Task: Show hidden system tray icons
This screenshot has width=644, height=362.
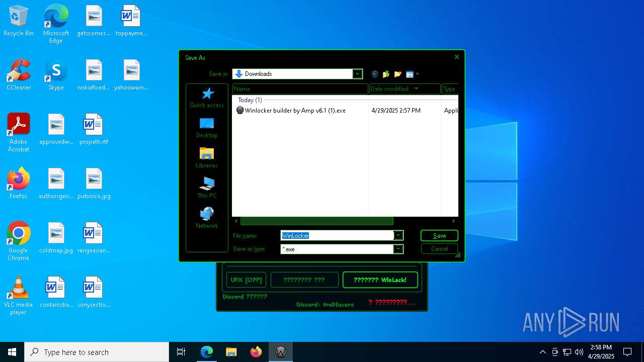Action: [x=542, y=352]
